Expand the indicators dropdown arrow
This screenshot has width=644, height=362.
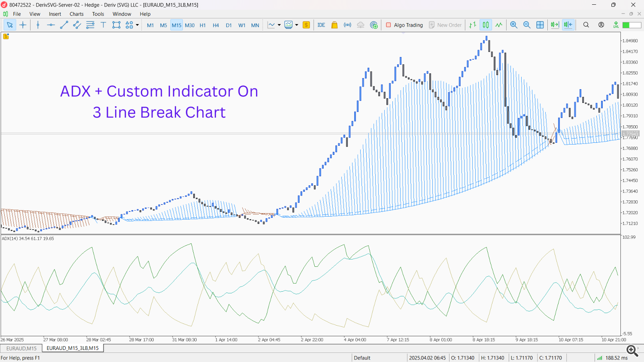(297, 25)
